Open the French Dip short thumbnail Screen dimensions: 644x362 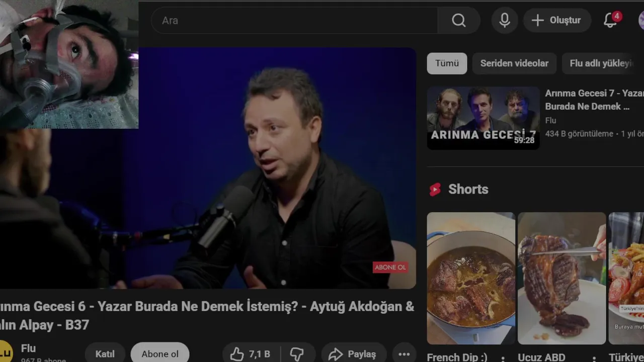(471, 278)
